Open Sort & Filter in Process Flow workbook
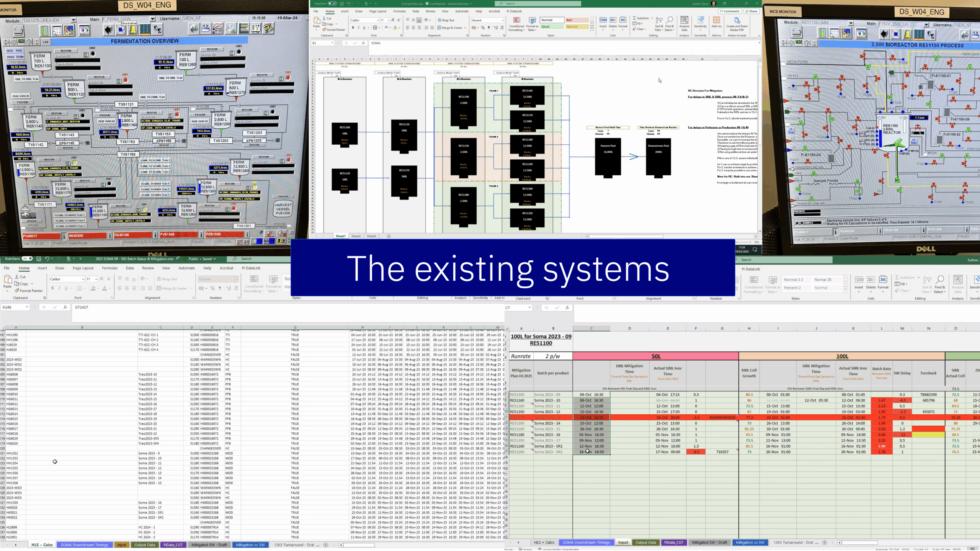The width and height of the screenshot is (980, 551). [659, 24]
